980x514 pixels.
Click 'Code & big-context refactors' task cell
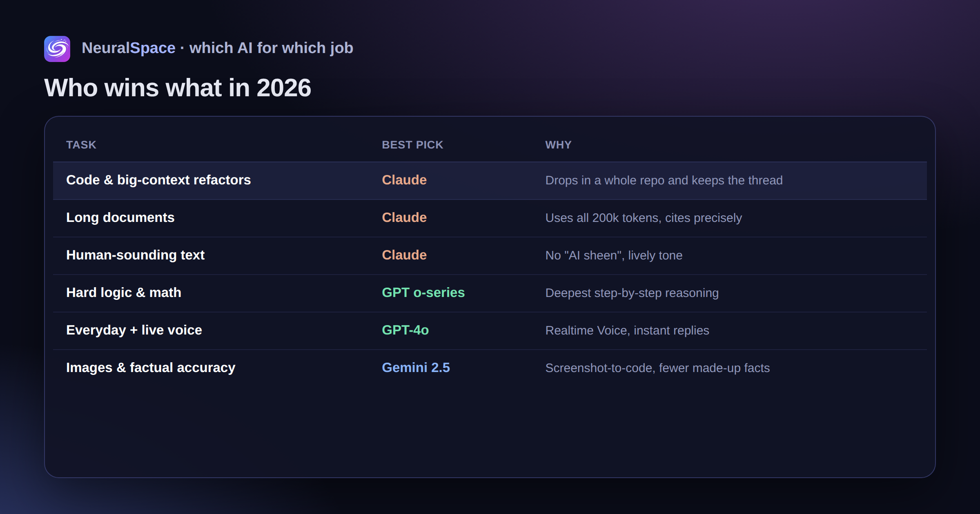pos(158,180)
